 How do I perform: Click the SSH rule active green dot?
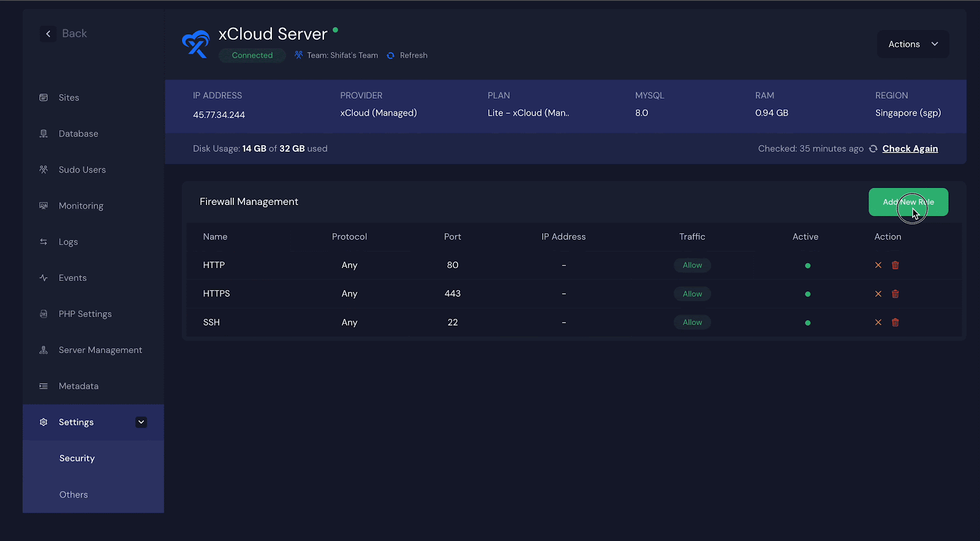tap(808, 323)
